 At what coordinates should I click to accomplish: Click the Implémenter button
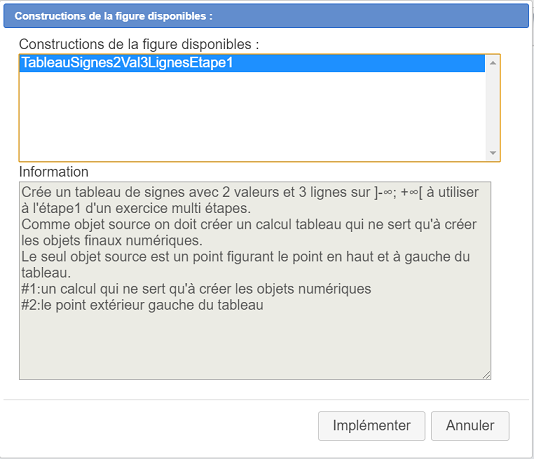pyautogui.click(x=372, y=426)
